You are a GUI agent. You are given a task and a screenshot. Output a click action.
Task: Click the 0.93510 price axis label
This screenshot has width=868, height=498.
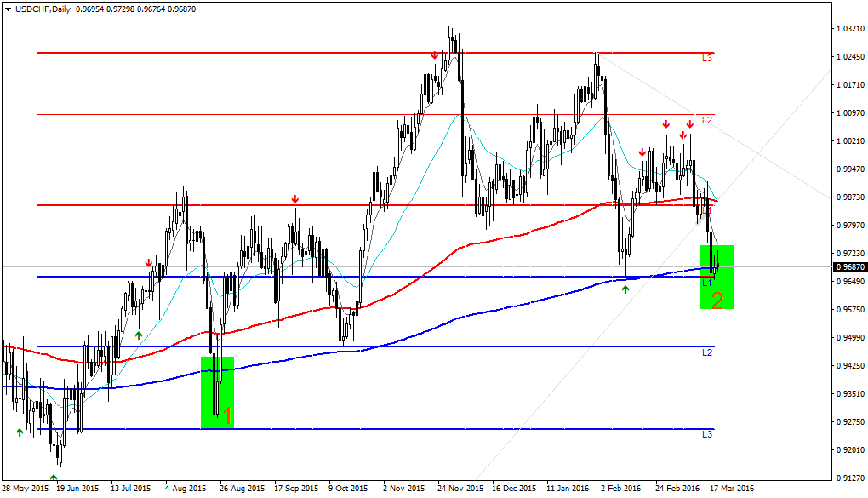pyautogui.click(x=851, y=394)
